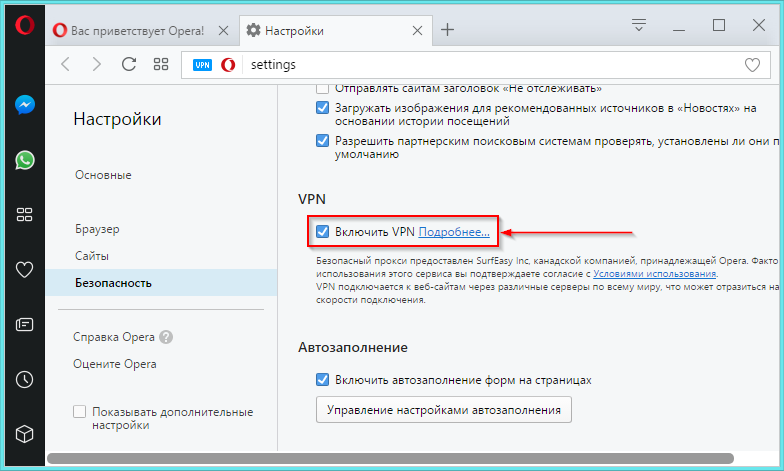The height and width of the screenshot is (471, 784).
Task: Reload the current settings page
Action: (129, 64)
